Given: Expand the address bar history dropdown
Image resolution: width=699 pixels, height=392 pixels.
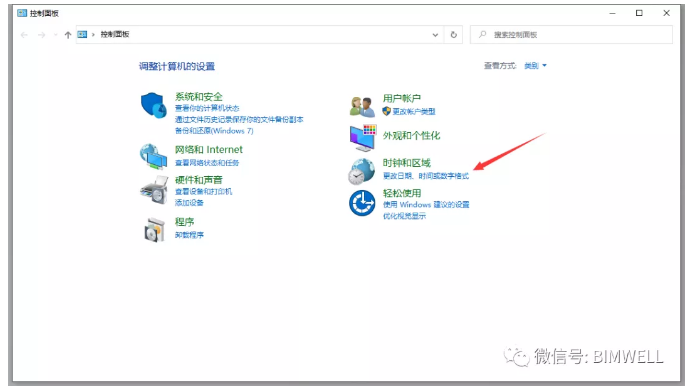Looking at the screenshot, I should (x=435, y=35).
